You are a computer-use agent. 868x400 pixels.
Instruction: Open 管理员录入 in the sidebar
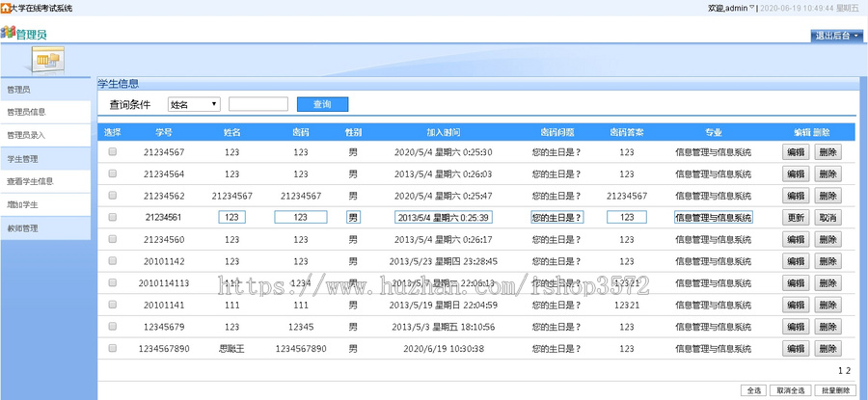(45, 136)
